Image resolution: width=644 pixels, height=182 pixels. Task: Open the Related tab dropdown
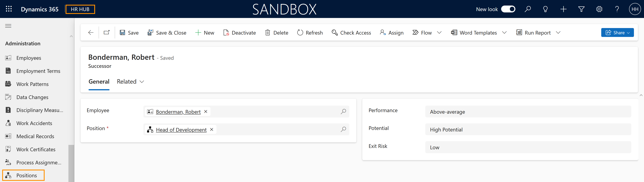click(x=130, y=82)
